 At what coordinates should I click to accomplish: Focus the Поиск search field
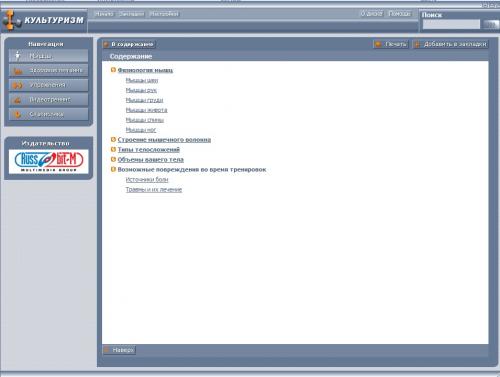[x=451, y=24]
